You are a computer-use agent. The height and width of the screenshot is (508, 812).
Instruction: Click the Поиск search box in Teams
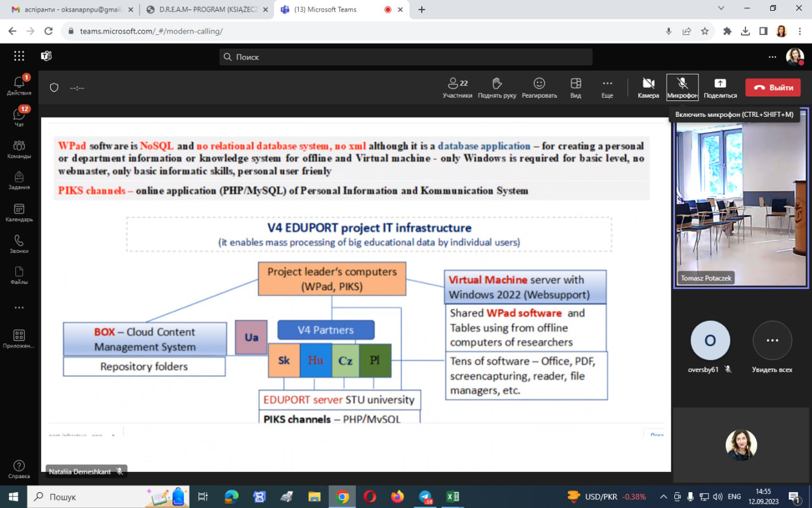click(406, 57)
